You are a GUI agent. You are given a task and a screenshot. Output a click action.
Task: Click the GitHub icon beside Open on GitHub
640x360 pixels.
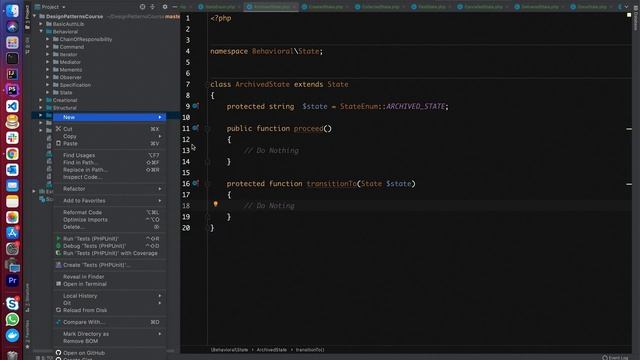[x=58, y=353]
